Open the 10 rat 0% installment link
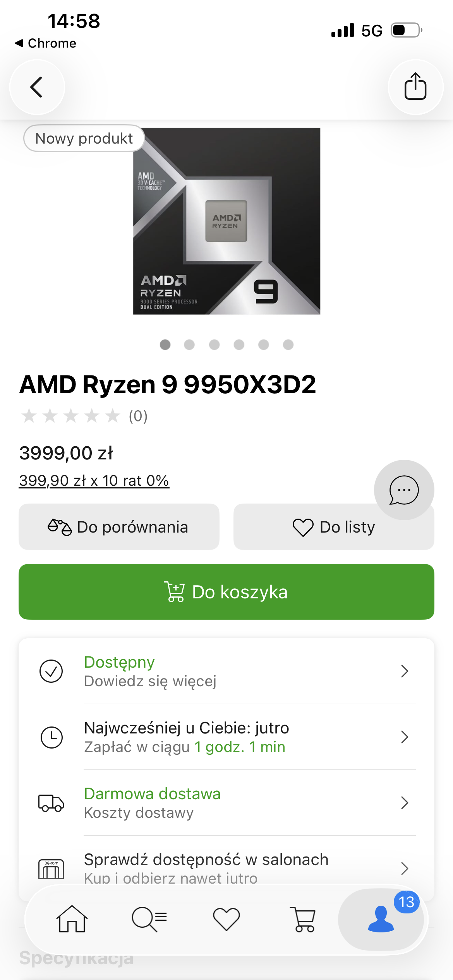 click(x=94, y=481)
